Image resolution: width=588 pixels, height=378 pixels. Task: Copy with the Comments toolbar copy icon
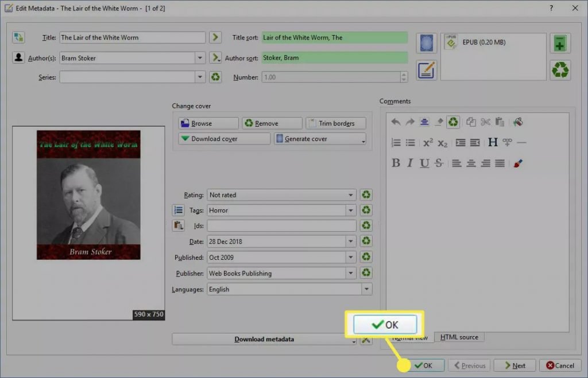471,122
